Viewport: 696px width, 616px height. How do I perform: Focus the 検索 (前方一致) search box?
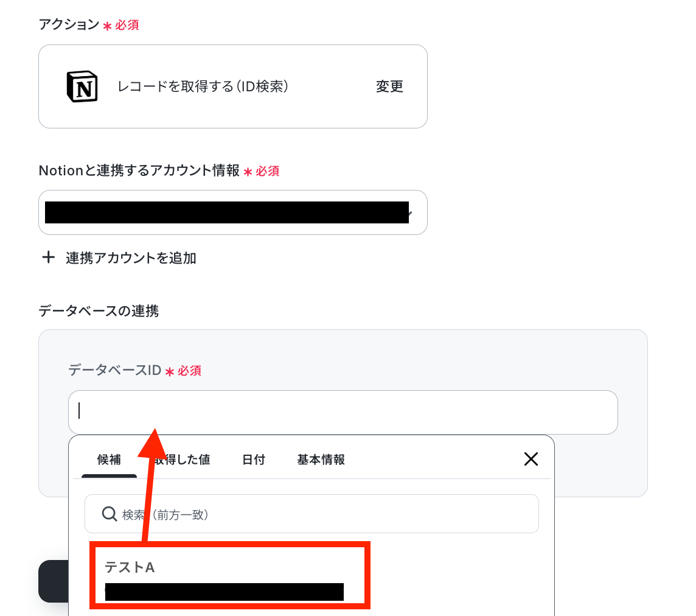click(x=311, y=514)
